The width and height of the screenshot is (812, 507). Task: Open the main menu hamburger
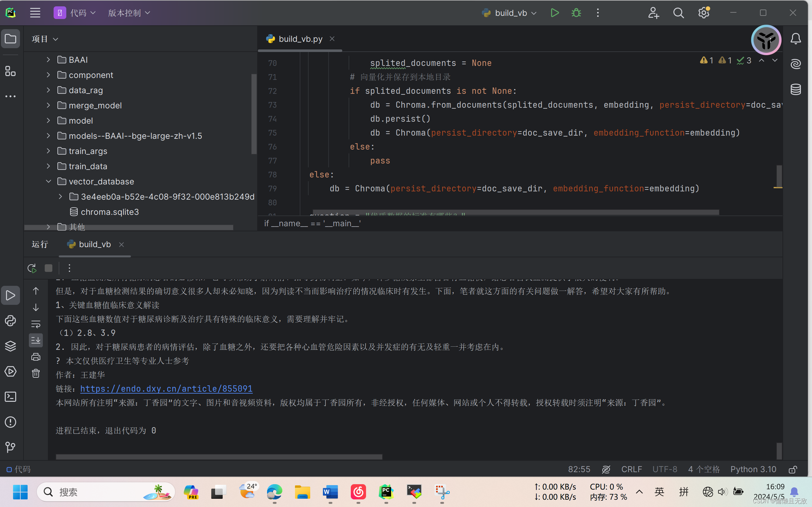click(x=35, y=13)
